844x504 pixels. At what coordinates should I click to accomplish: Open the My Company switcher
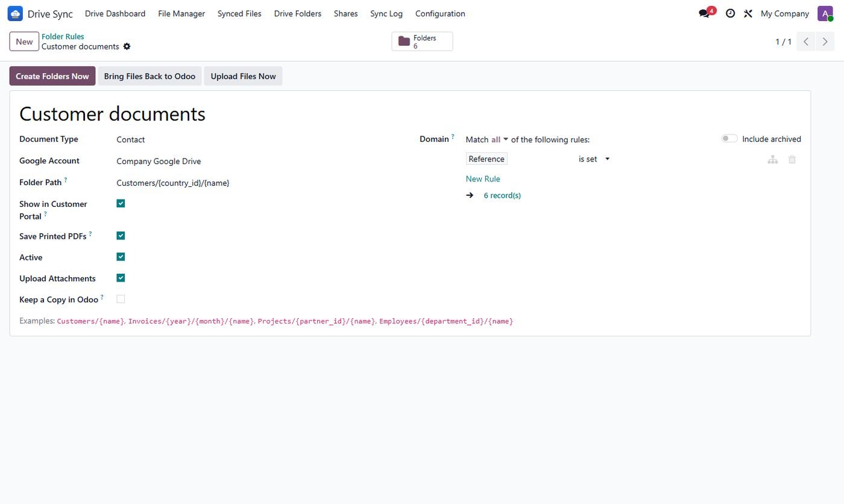coord(784,13)
